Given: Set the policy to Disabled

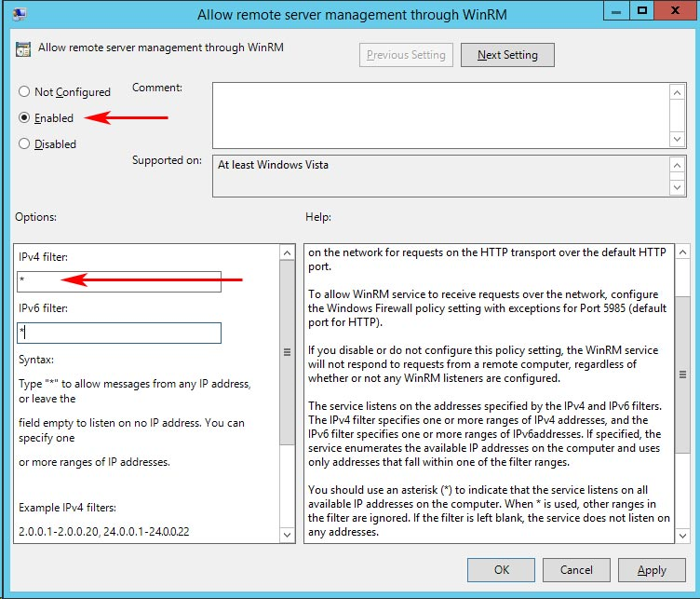Looking at the screenshot, I should click(x=25, y=144).
